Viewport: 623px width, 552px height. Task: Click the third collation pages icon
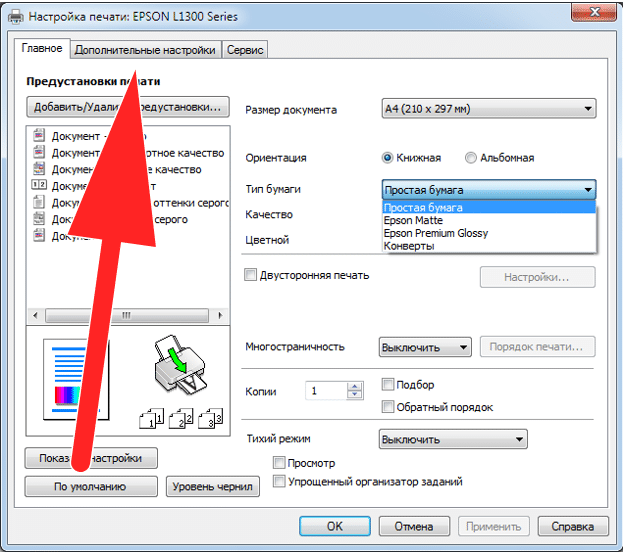coord(210,418)
